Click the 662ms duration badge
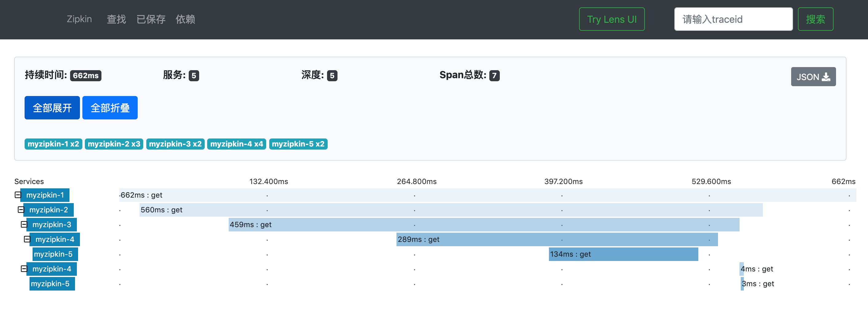This screenshot has height=309, width=868. [x=85, y=76]
